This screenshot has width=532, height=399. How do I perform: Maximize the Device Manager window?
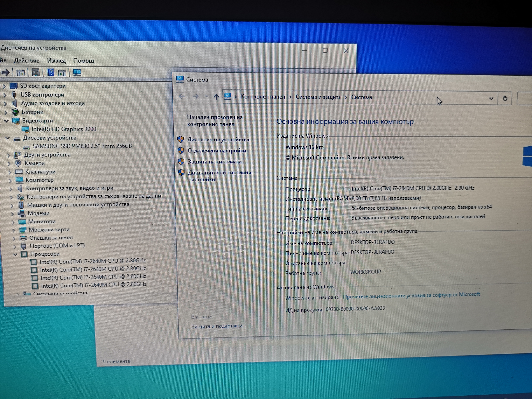[325, 50]
